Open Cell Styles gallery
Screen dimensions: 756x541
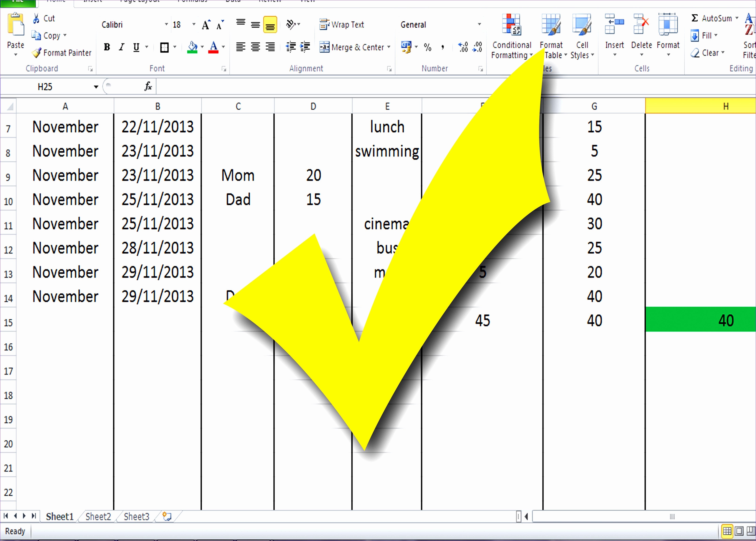[582, 36]
